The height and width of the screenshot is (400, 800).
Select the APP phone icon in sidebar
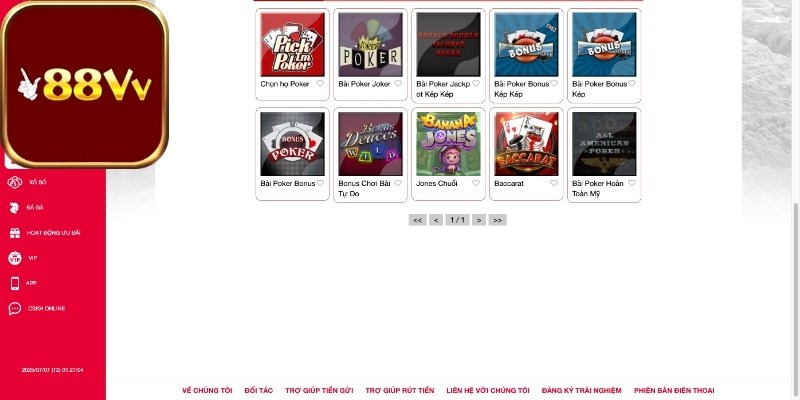(15, 283)
